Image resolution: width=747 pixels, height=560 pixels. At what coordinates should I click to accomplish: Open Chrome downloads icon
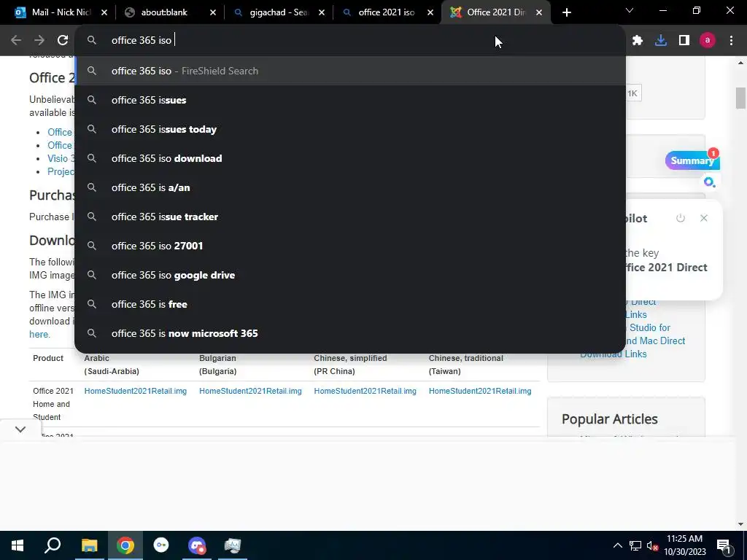coord(661,41)
